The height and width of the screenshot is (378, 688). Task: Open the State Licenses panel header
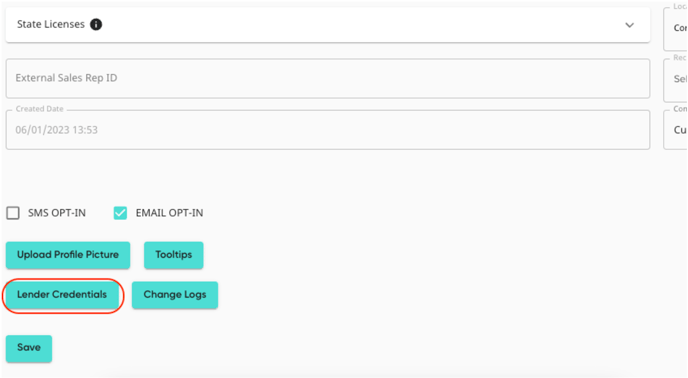click(x=328, y=25)
